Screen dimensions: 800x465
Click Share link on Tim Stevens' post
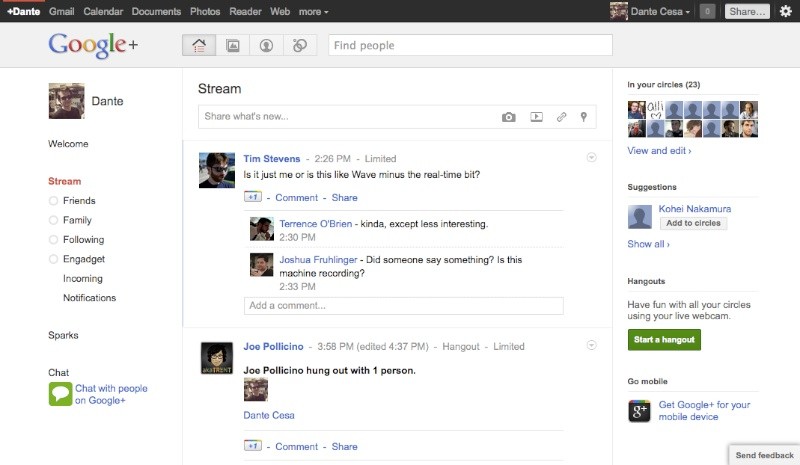click(x=344, y=198)
